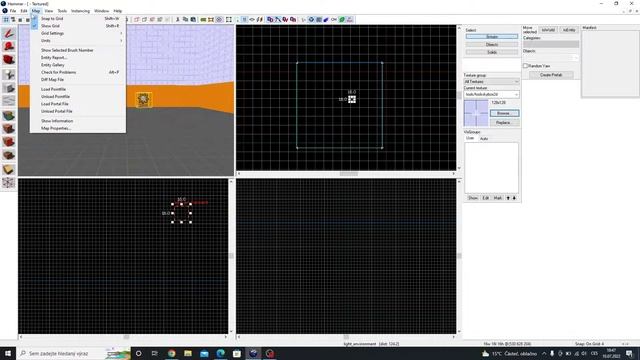Screen dimensions: 640x360
Task: Enable the Random Yaw checkbox
Action: pyautogui.click(x=526, y=66)
